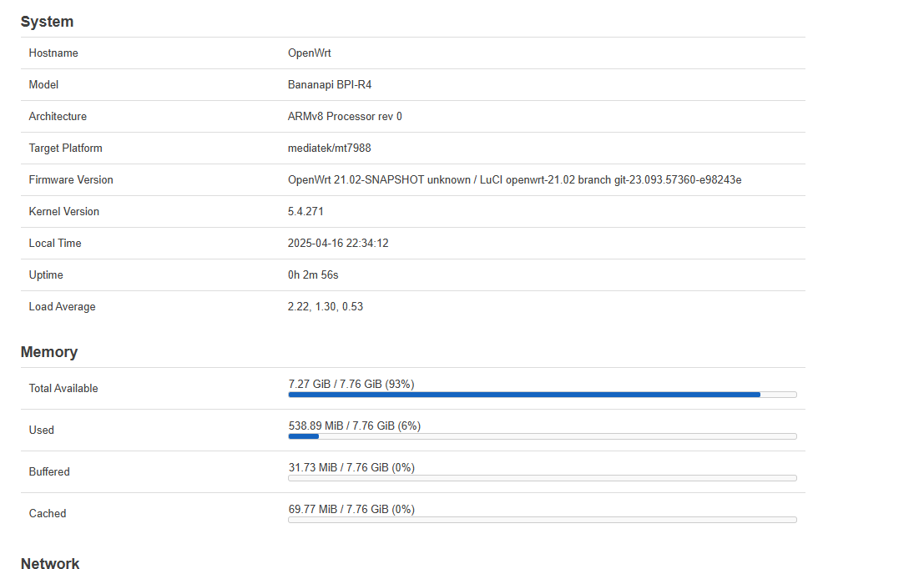Click the OpenWrt hostname value

click(x=310, y=53)
